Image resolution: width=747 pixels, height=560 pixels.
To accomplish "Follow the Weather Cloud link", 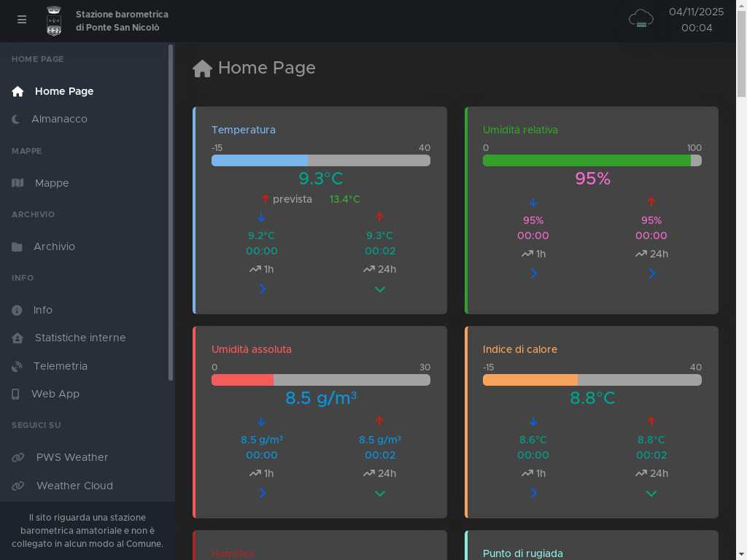I will (x=74, y=486).
